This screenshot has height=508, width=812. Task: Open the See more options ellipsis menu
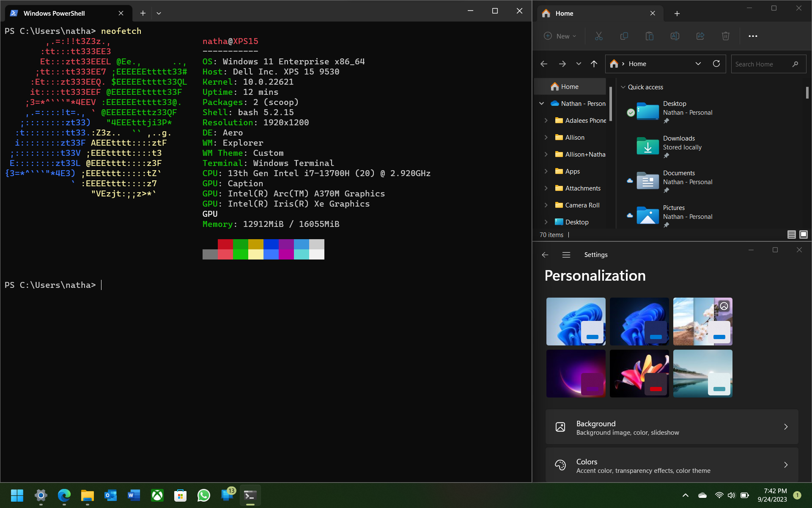[x=753, y=36]
